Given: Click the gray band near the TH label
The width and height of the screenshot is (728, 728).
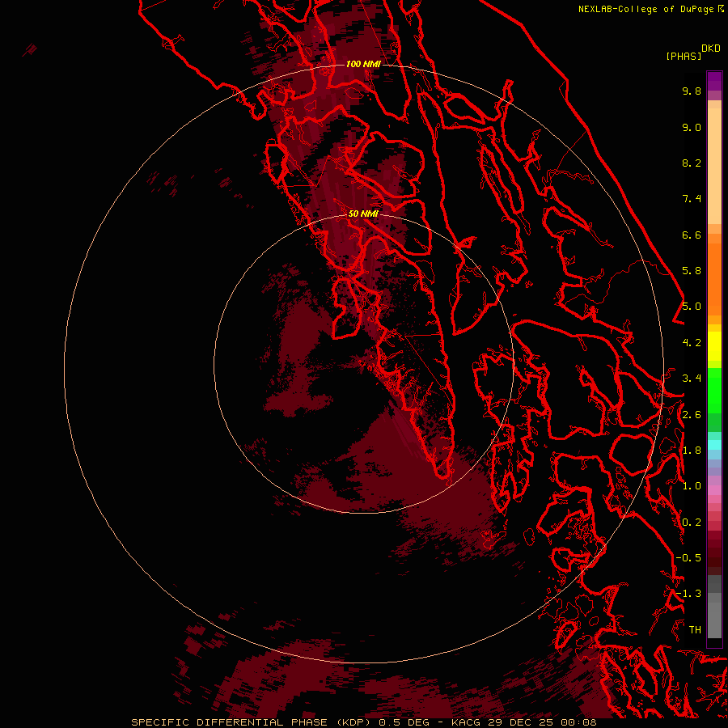Looking at the screenshot, I should 714,620.
